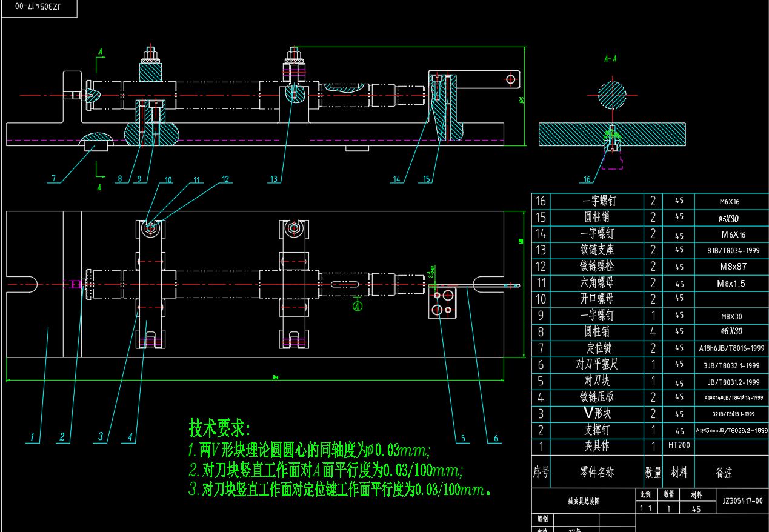Click the 1:1 scale value cell
This screenshot has width=769, height=532.
(x=645, y=508)
